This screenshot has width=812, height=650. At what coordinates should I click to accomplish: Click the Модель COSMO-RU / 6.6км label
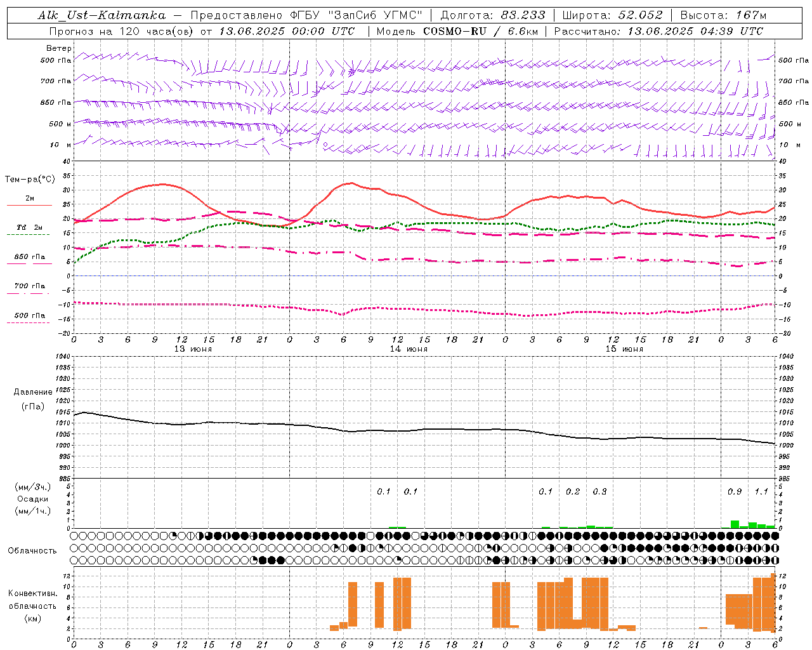pos(457,31)
